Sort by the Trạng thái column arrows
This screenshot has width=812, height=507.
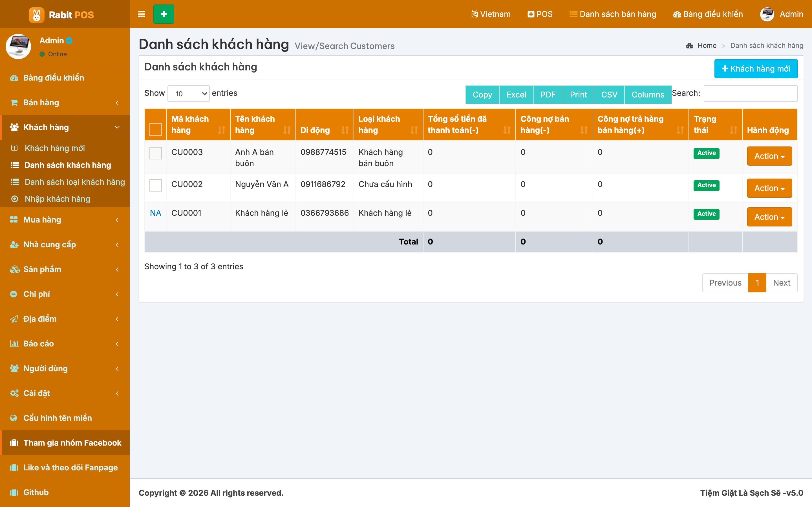coord(734,130)
